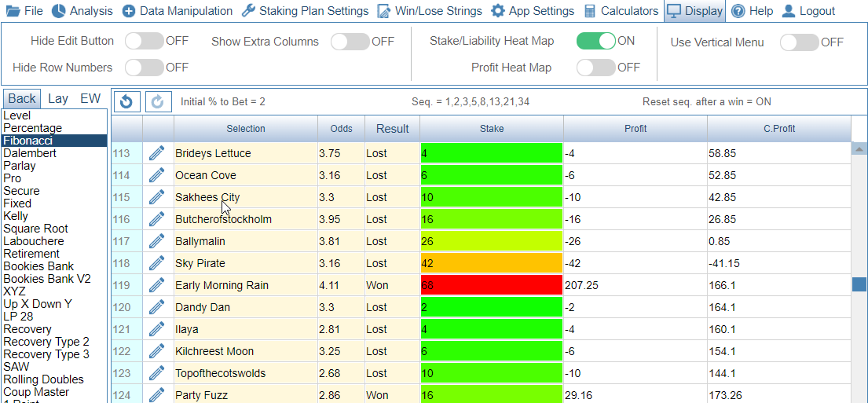Switch to the Lay tab
Image resolution: width=868 pixels, height=403 pixels.
pos(57,98)
